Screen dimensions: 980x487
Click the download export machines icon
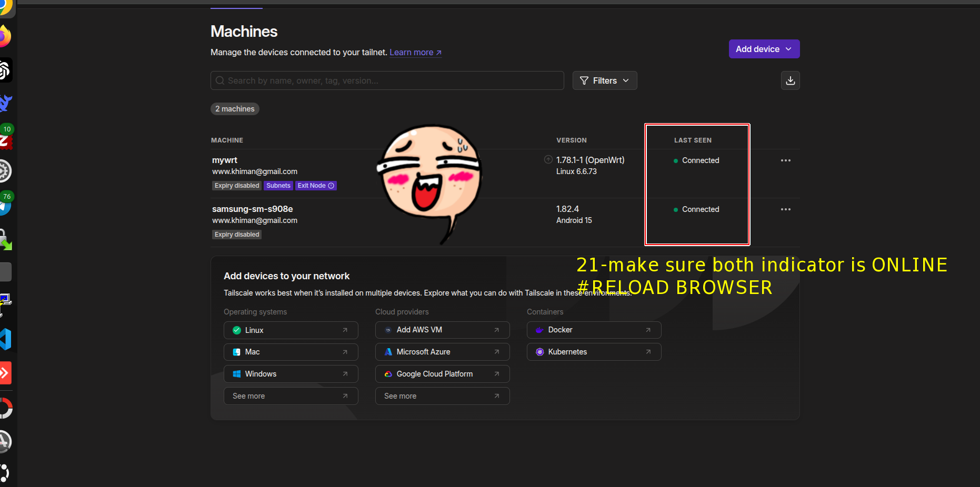tap(790, 80)
